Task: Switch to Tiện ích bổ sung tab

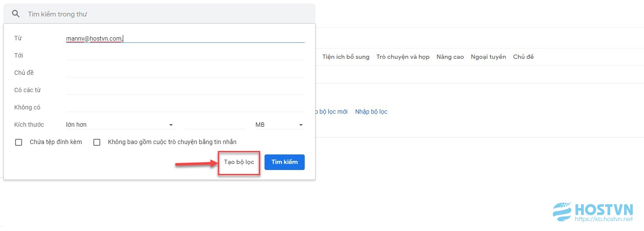Action: tap(346, 57)
